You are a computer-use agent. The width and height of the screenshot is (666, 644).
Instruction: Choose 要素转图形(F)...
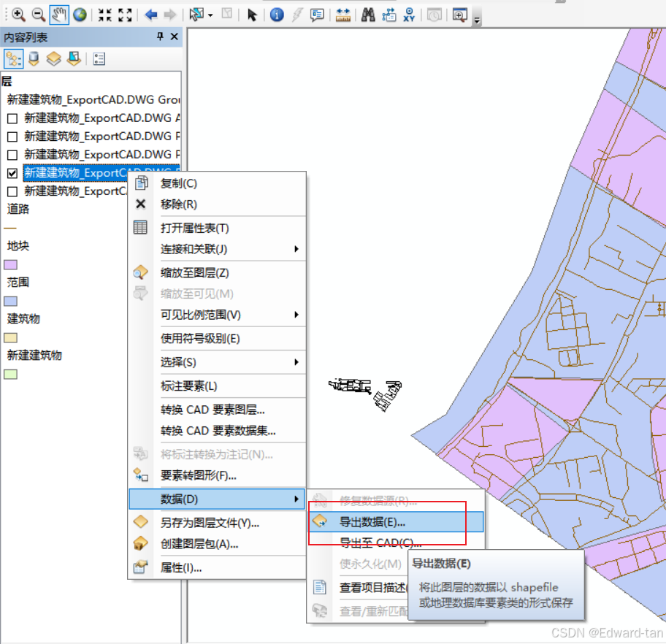click(x=217, y=475)
